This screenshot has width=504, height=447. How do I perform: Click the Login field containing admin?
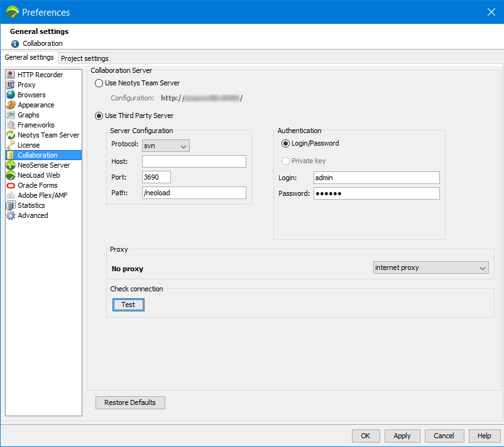376,178
